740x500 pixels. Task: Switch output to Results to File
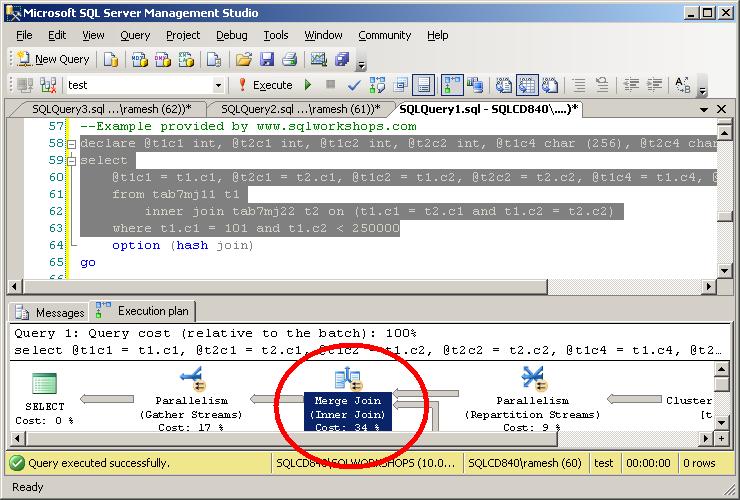click(550, 85)
